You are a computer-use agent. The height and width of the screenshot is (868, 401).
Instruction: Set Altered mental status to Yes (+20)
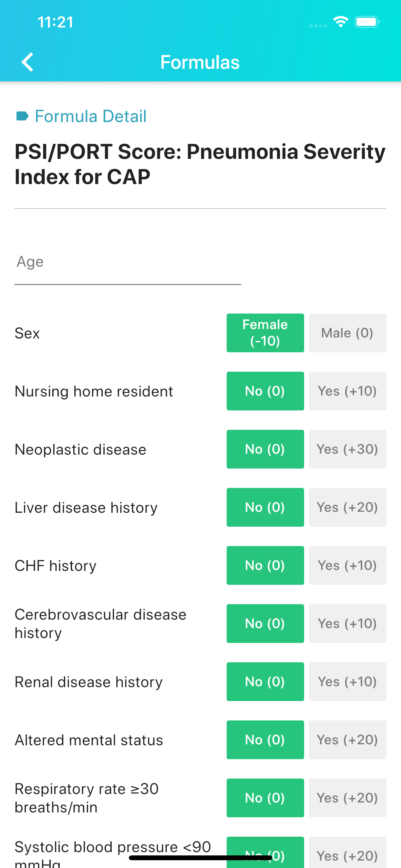(x=347, y=739)
